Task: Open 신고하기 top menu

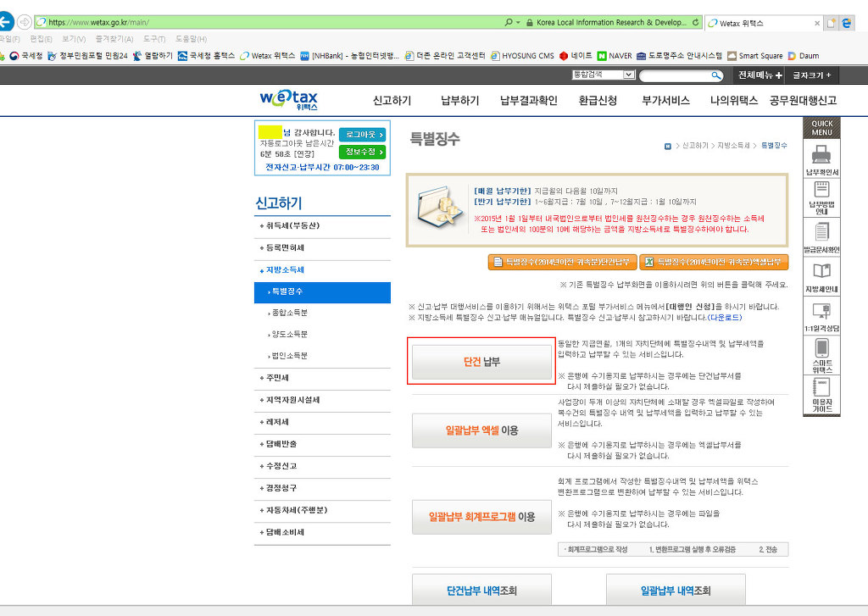Action: pyautogui.click(x=392, y=101)
